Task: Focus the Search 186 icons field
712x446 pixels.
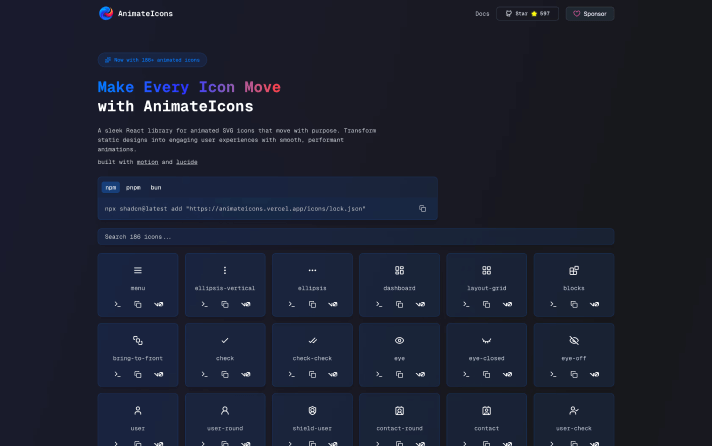Action: click(x=356, y=237)
